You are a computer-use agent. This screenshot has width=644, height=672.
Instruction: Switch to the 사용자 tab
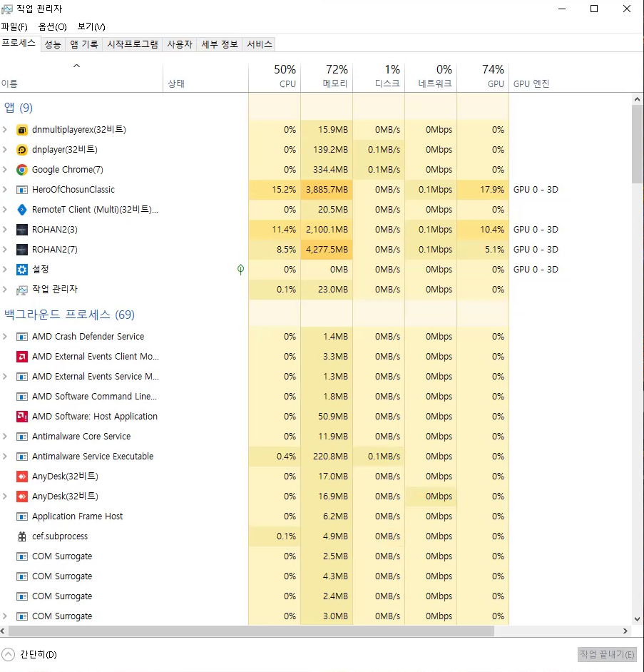(180, 44)
